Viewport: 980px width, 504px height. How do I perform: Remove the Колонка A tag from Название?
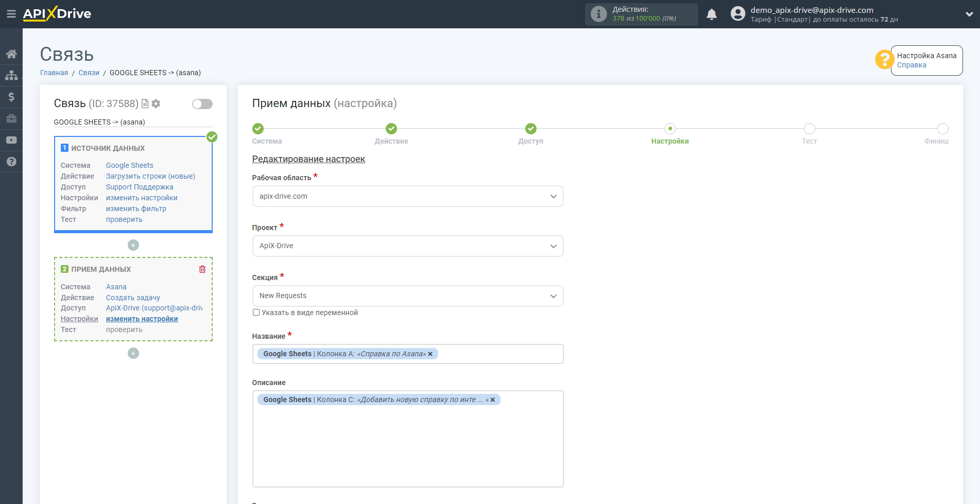pos(431,354)
